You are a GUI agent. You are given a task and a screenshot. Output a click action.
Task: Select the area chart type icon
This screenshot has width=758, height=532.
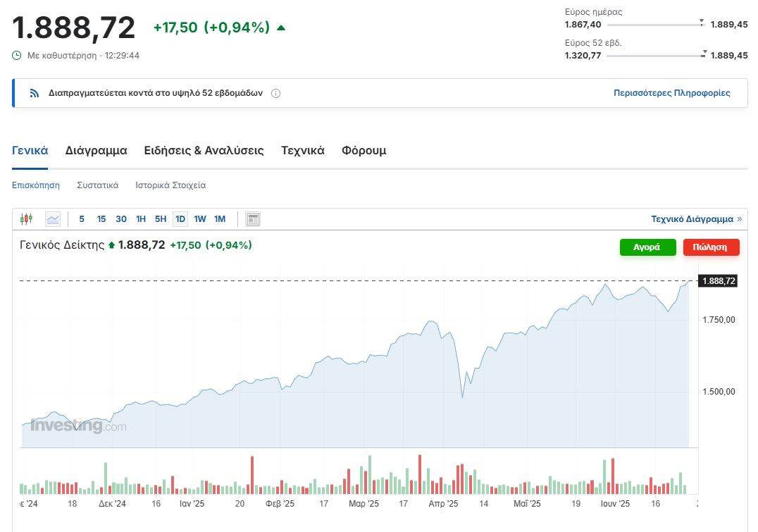click(53, 219)
